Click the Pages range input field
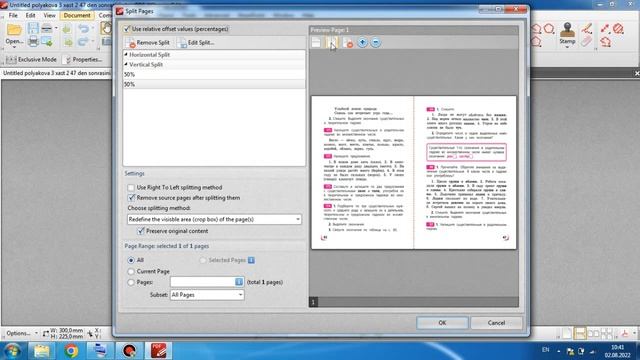The width and height of the screenshot is (640, 360). coord(202,282)
